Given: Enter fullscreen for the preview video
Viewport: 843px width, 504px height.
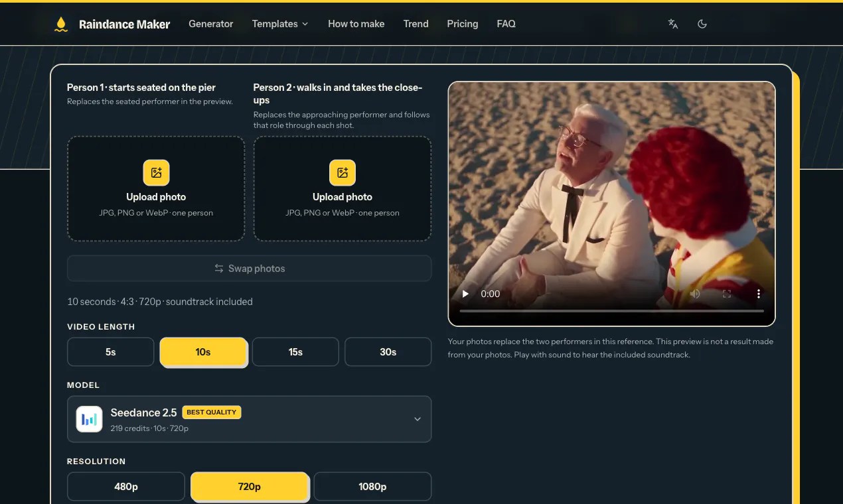Looking at the screenshot, I should [727, 294].
